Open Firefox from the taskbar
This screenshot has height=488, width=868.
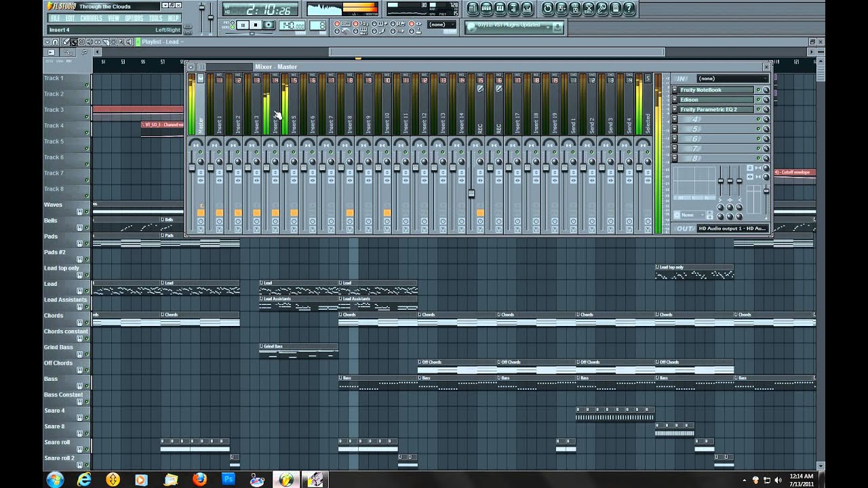pyautogui.click(x=199, y=479)
